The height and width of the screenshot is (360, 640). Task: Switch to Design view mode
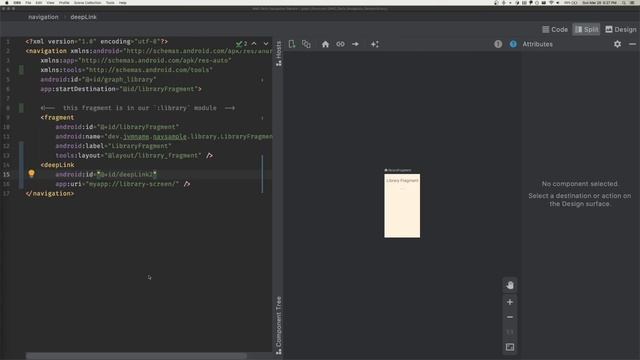pyautogui.click(x=620, y=29)
